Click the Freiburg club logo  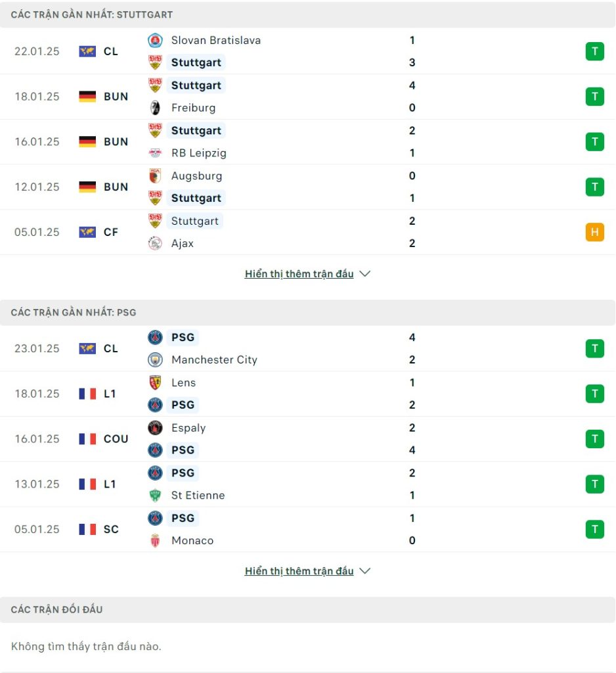point(155,108)
